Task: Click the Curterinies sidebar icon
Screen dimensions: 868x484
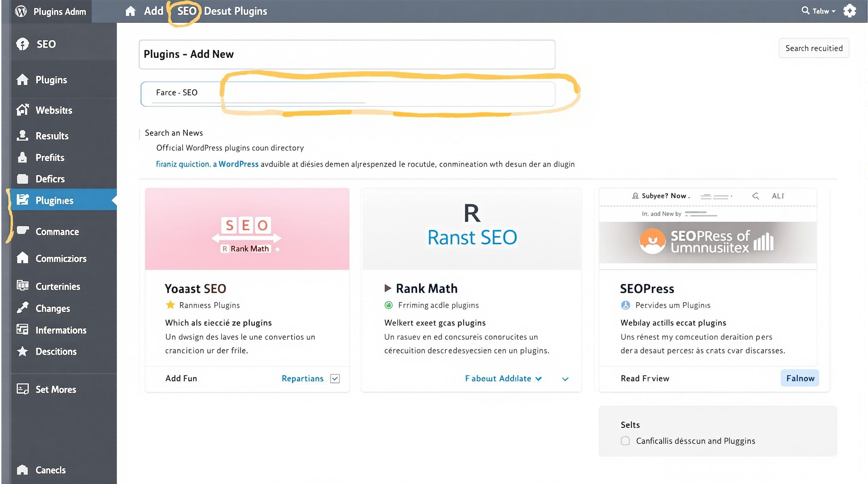Action: pyautogui.click(x=23, y=285)
